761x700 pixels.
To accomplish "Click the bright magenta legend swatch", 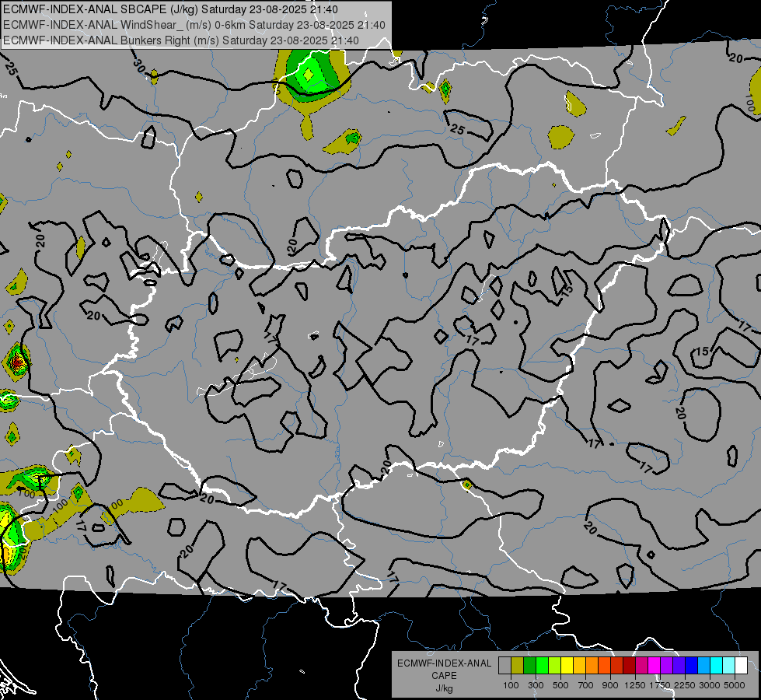I will click(655, 665).
